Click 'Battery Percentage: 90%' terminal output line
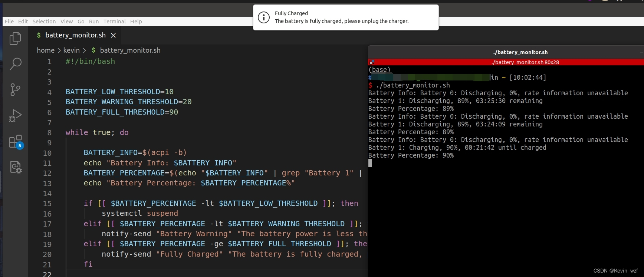The width and height of the screenshot is (644, 277). [x=411, y=155]
